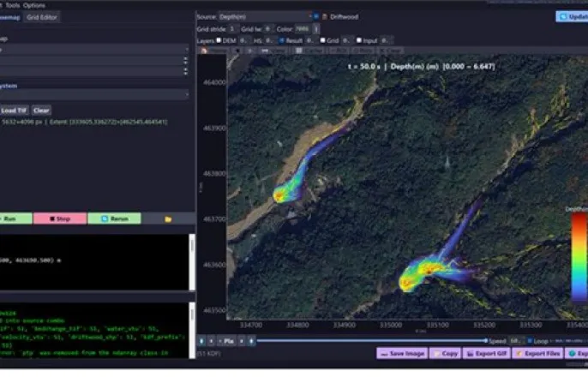Expand the top dropdown under the Basemap heading

[93, 50]
